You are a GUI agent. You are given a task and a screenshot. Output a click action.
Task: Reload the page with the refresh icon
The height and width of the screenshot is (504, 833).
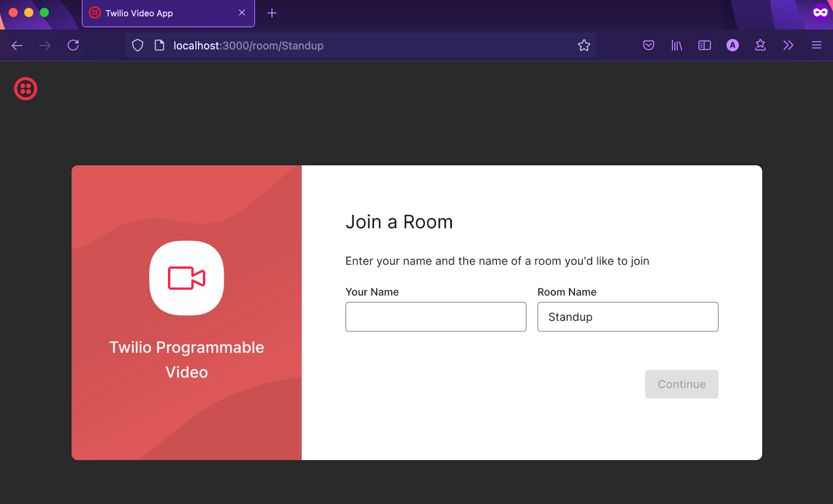tap(73, 45)
